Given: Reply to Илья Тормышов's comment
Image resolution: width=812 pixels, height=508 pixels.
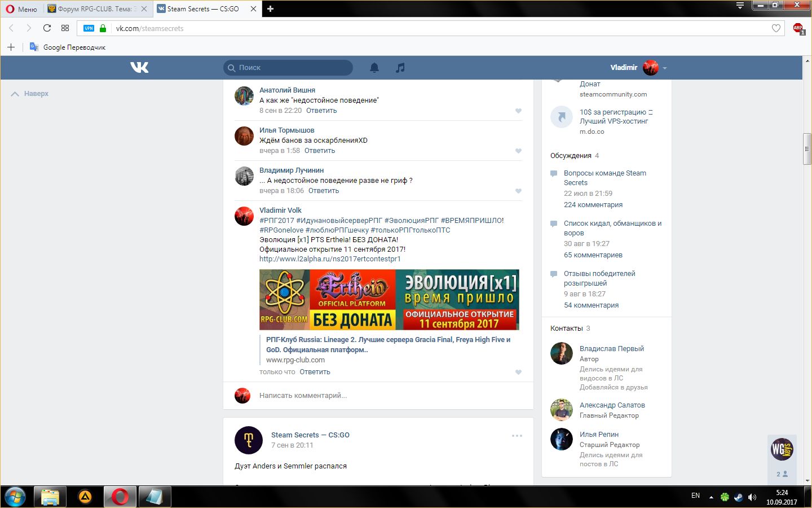Looking at the screenshot, I should coord(320,151).
